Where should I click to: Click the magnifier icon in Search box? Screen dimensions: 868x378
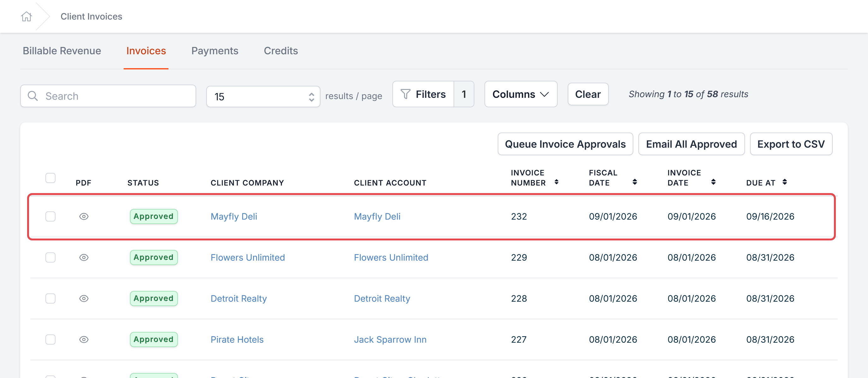click(x=33, y=96)
